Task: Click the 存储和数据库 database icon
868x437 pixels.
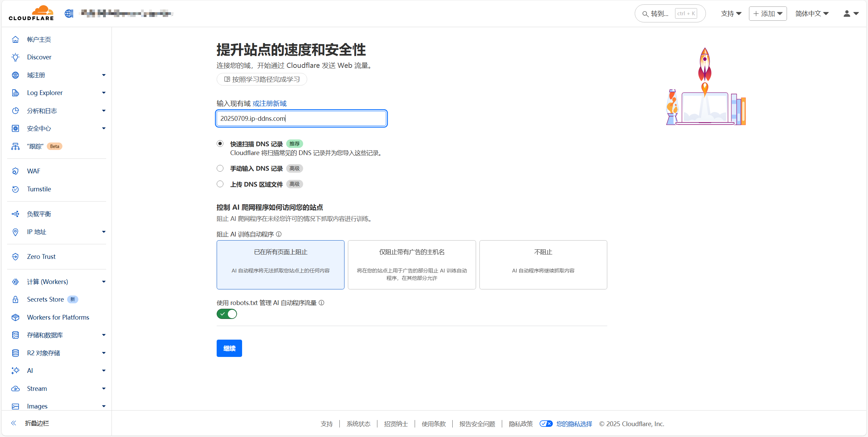Action: [15, 335]
